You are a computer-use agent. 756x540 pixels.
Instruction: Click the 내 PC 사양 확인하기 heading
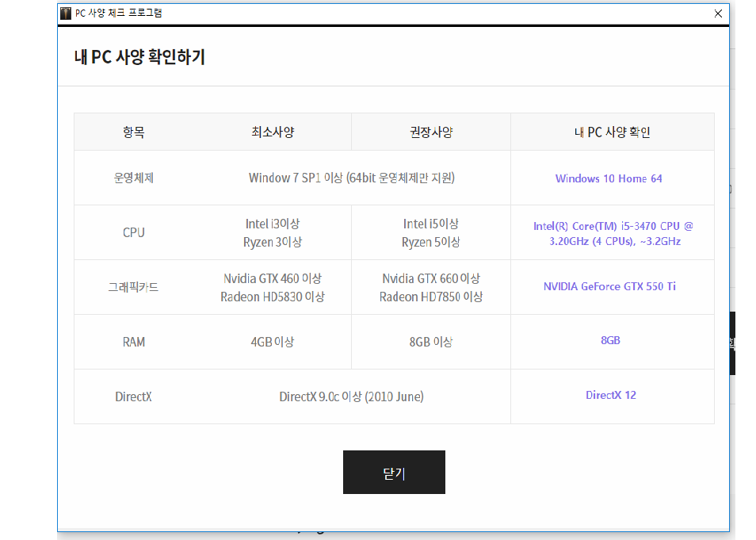pyautogui.click(x=139, y=57)
